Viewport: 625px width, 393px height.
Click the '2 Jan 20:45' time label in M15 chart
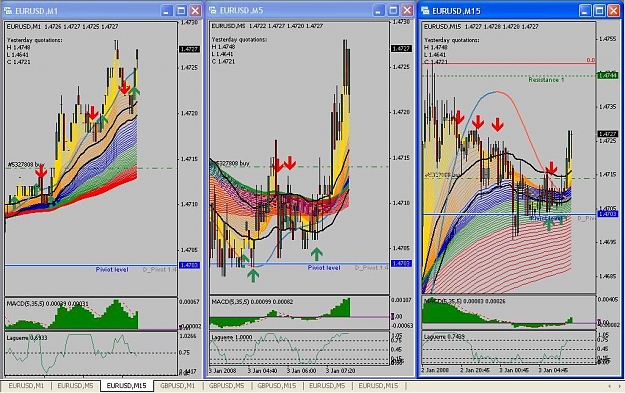pos(475,370)
